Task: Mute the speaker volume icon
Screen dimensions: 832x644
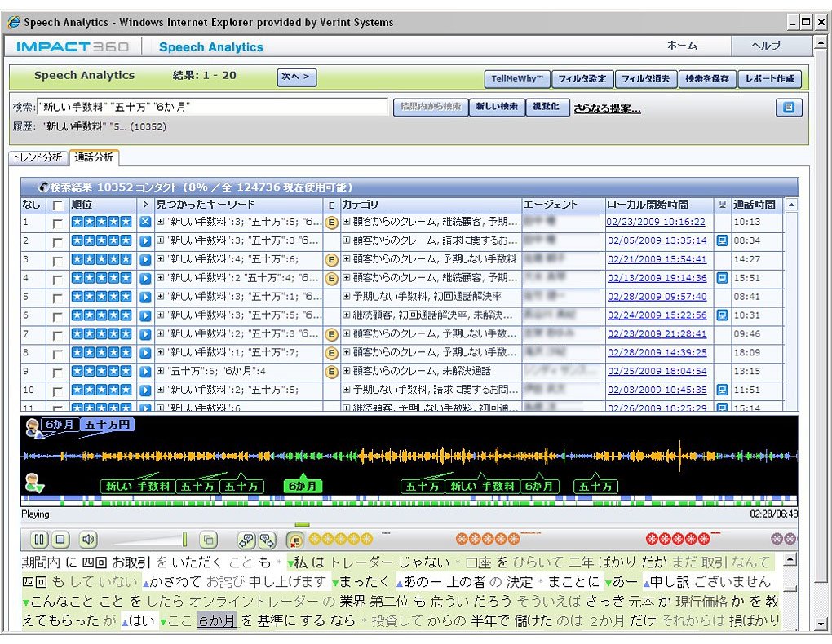Action: tap(88, 540)
